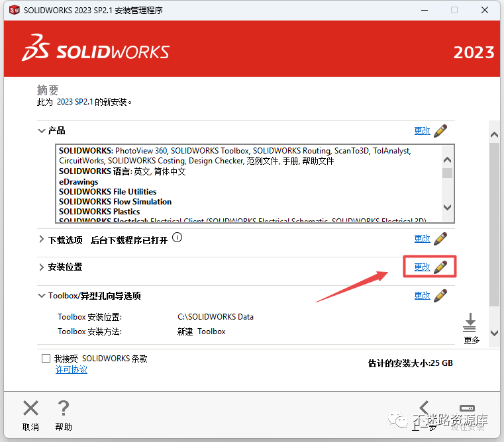
Task: Click 更改 link for 下载选项
Action: [422, 239]
